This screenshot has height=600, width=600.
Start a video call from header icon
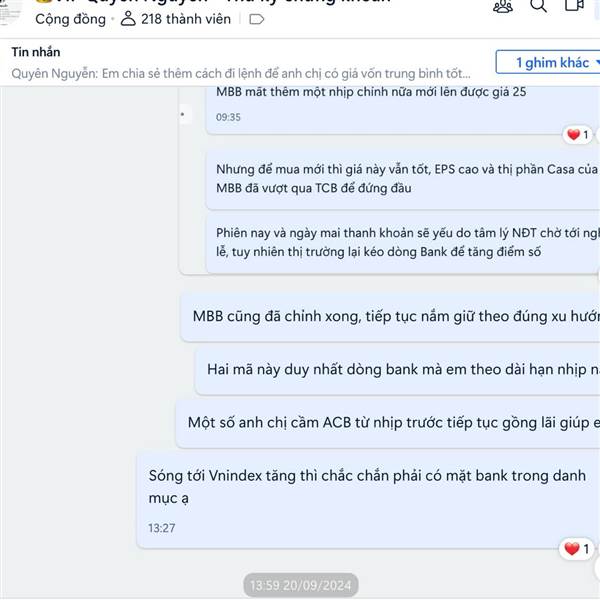pos(574,4)
